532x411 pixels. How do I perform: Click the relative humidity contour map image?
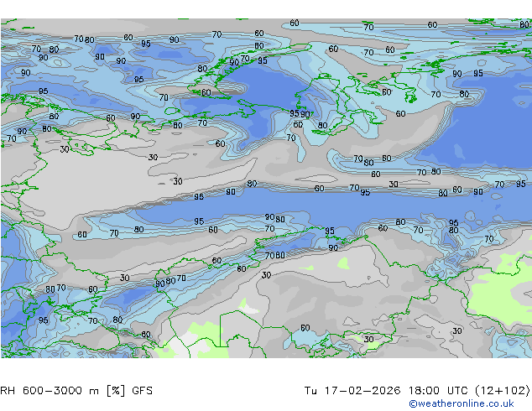pyautogui.click(x=266, y=188)
